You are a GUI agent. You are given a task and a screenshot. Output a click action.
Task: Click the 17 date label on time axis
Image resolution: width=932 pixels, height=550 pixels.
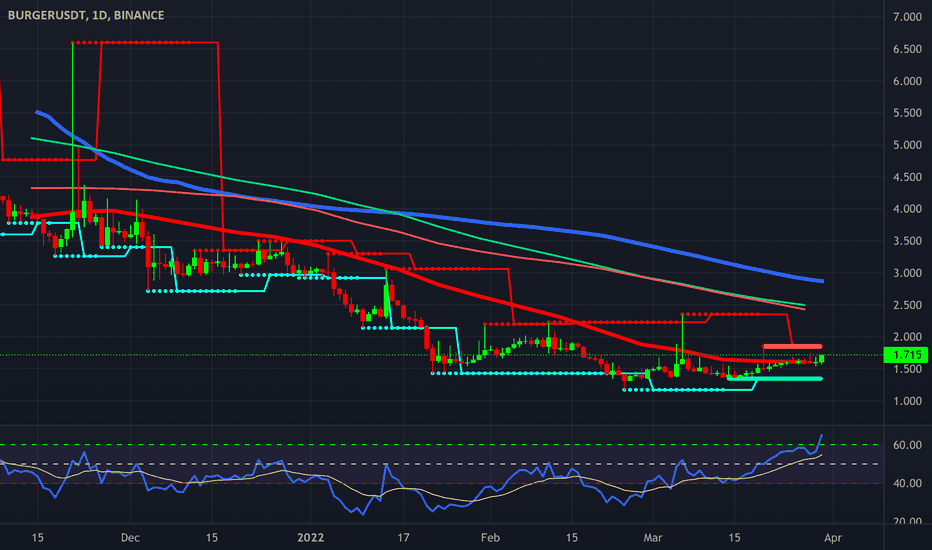coord(403,538)
